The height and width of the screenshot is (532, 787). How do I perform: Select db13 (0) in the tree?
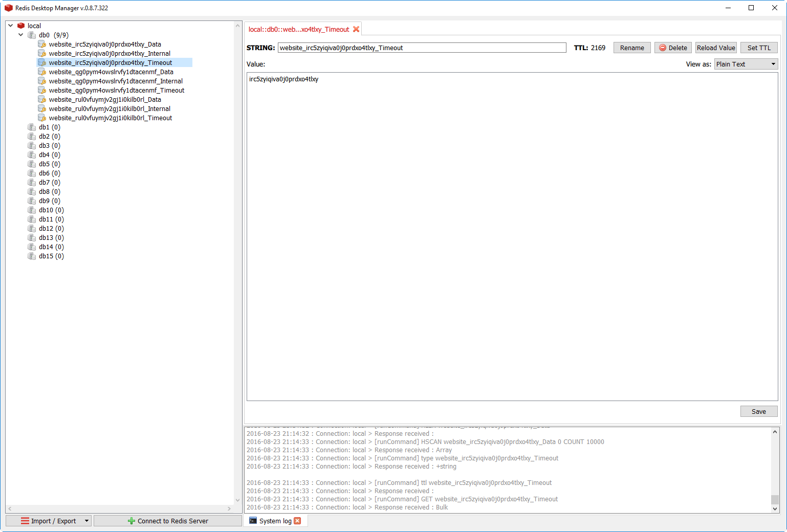click(x=51, y=237)
